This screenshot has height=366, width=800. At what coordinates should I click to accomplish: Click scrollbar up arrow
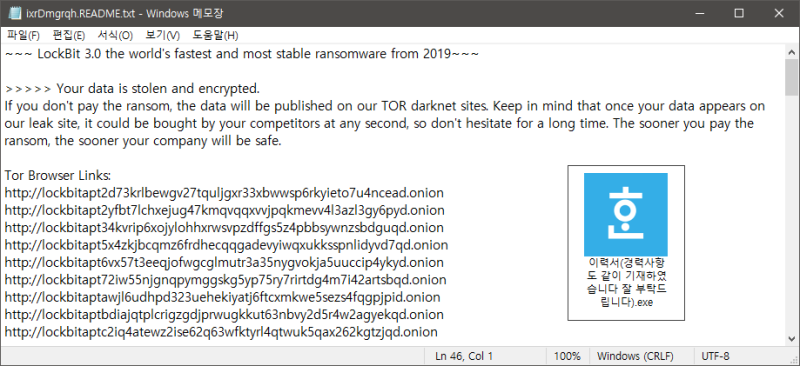click(x=791, y=53)
